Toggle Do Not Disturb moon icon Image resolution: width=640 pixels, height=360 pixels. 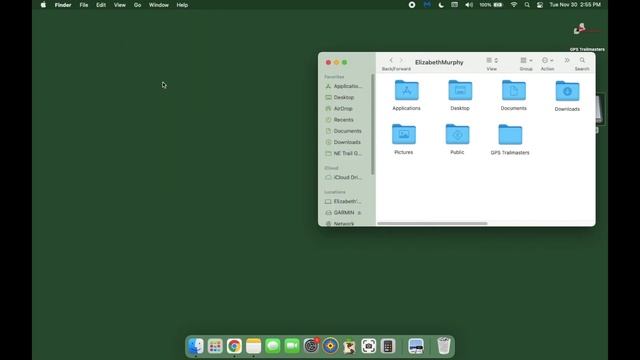click(x=441, y=5)
